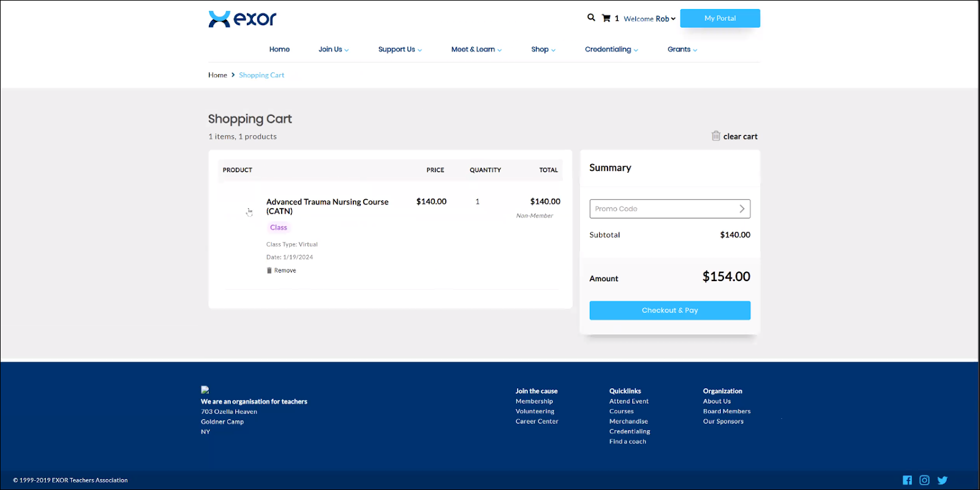The height and width of the screenshot is (490, 980).
Task: Open the Twitter icon in footer
Action: coord(942,480)
